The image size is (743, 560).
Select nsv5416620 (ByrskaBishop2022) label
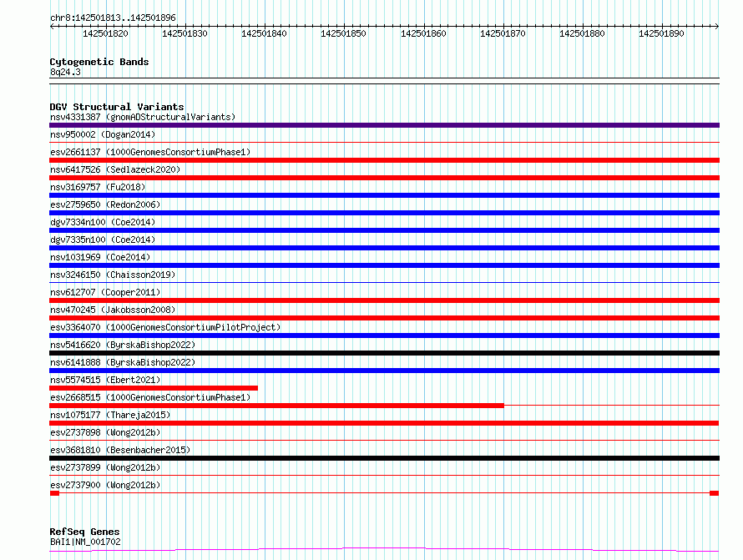click(123, 345)
